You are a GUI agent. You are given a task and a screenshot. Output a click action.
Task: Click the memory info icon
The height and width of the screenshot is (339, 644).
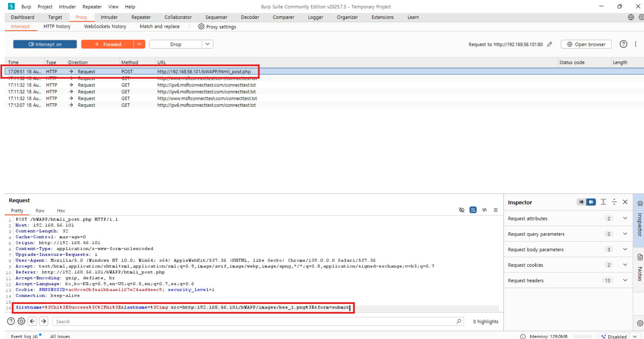(x=523, y=336)
